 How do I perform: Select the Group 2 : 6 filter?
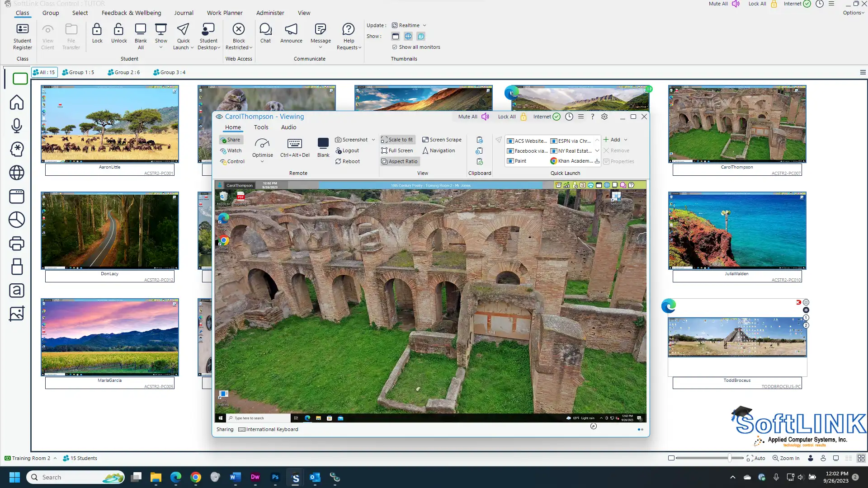(124, 72)
